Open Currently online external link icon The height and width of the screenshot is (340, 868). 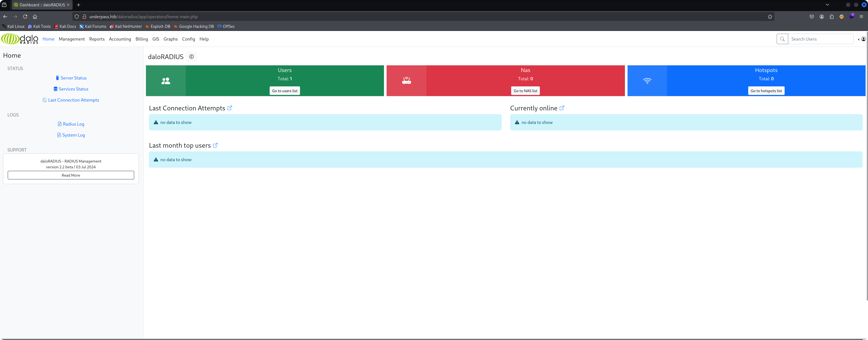pyautogui.click(x=562, y=108)
